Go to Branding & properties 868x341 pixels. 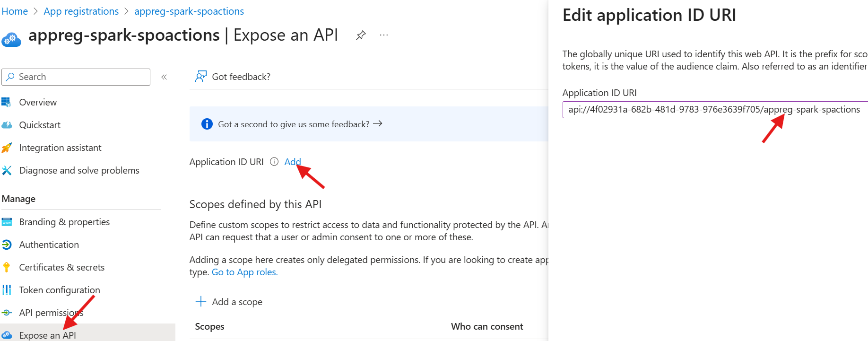[x=64, y=222]
